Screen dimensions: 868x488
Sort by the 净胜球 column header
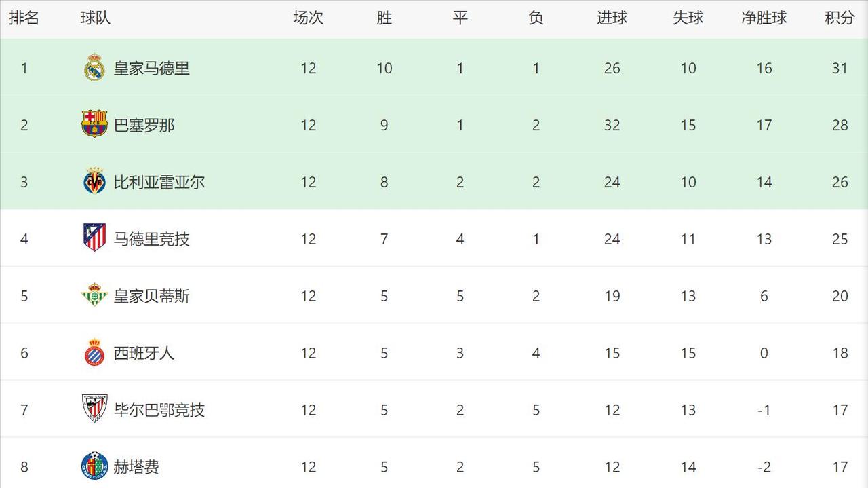764,18
